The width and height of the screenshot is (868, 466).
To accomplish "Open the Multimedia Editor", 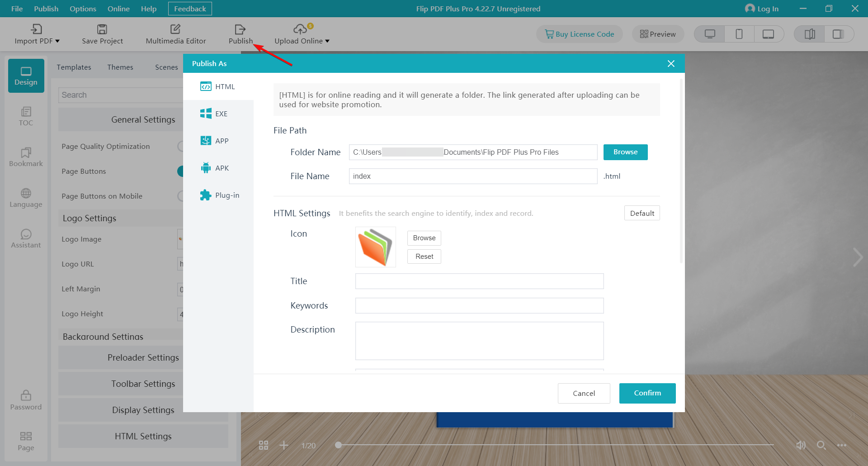I will [x=175, y=34].
